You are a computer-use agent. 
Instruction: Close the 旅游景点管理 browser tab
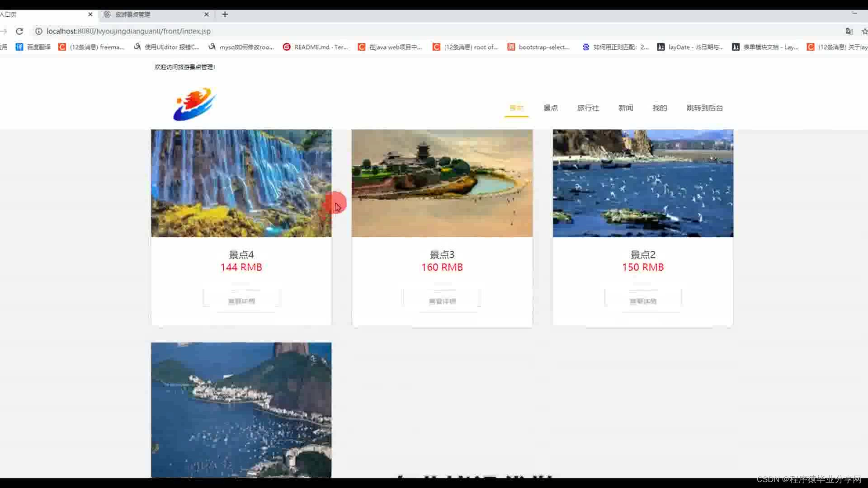(x=206, y=14)
